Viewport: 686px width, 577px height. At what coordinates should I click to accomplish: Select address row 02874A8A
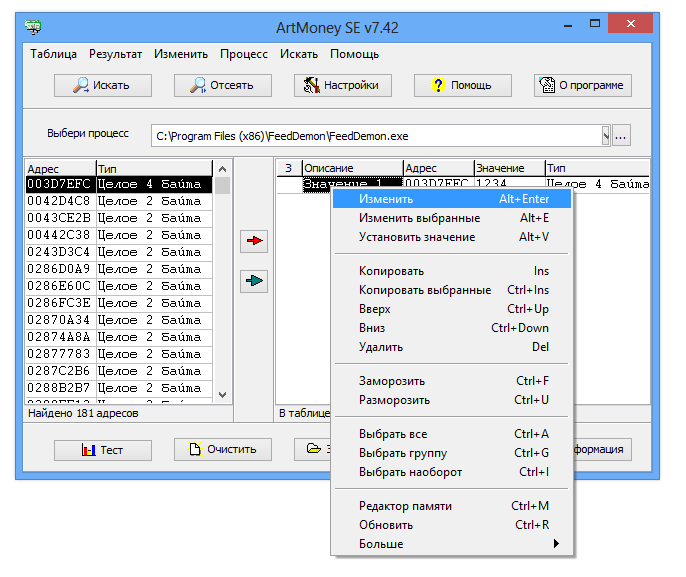119,337
